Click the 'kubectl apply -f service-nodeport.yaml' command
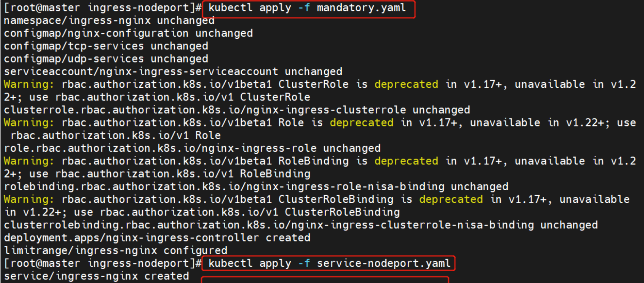Viewport: 644px width, 283px height. pos(329,263)
